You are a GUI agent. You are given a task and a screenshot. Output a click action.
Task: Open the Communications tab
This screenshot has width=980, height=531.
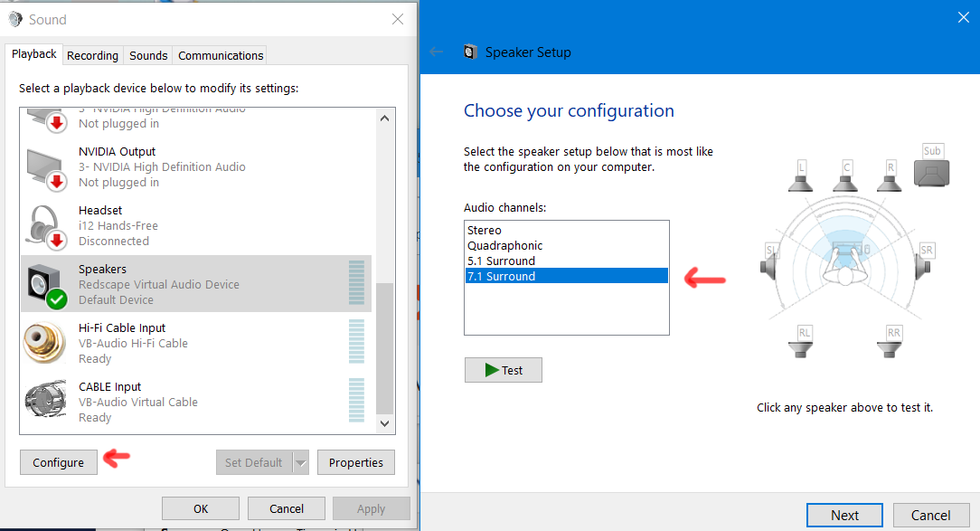221,56
